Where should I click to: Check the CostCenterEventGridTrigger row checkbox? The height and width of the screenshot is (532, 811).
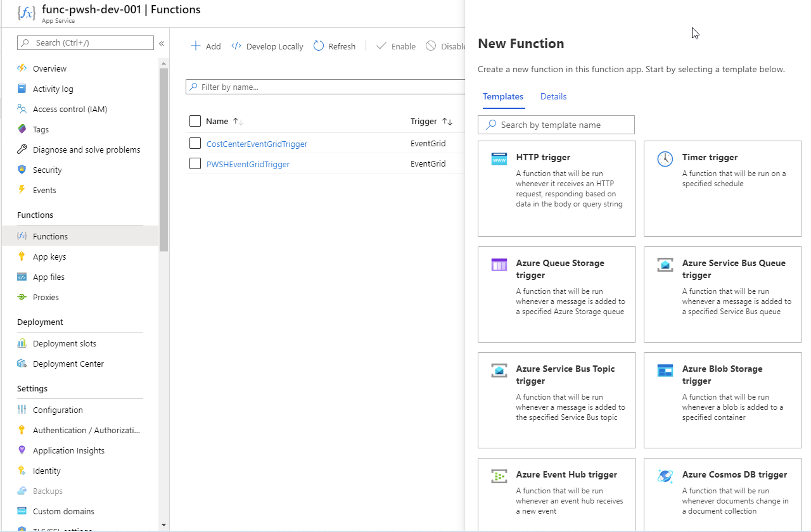pyautogui.click(x=195, y=144)
